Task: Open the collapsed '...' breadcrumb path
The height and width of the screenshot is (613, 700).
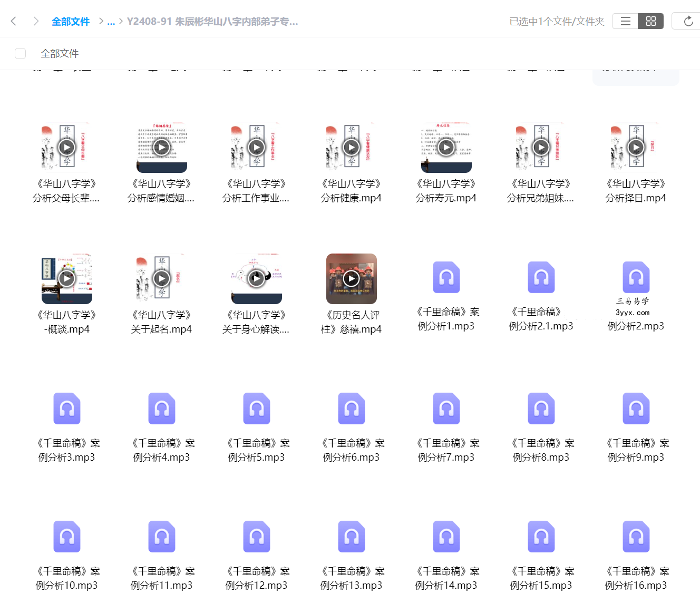Action: tap(111, 22)
